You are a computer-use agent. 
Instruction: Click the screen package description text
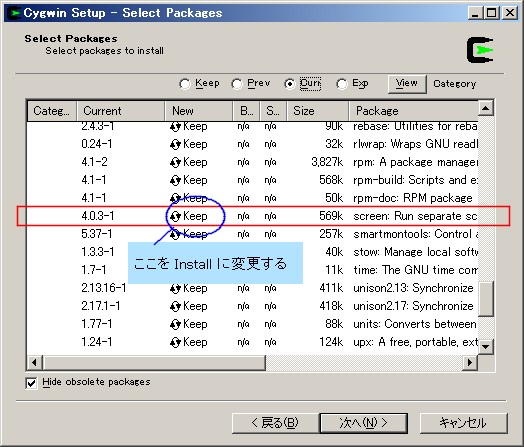coord(415,216)
